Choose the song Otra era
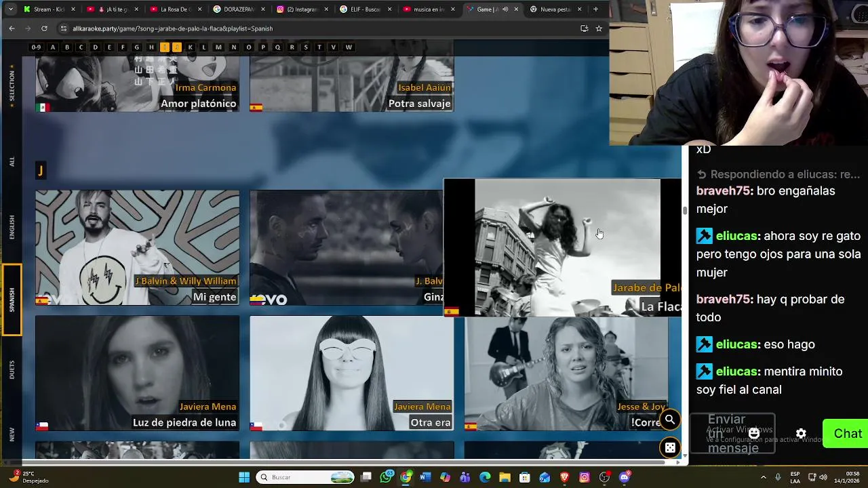This screenshot has height=488, width=868. pos(351,373)
